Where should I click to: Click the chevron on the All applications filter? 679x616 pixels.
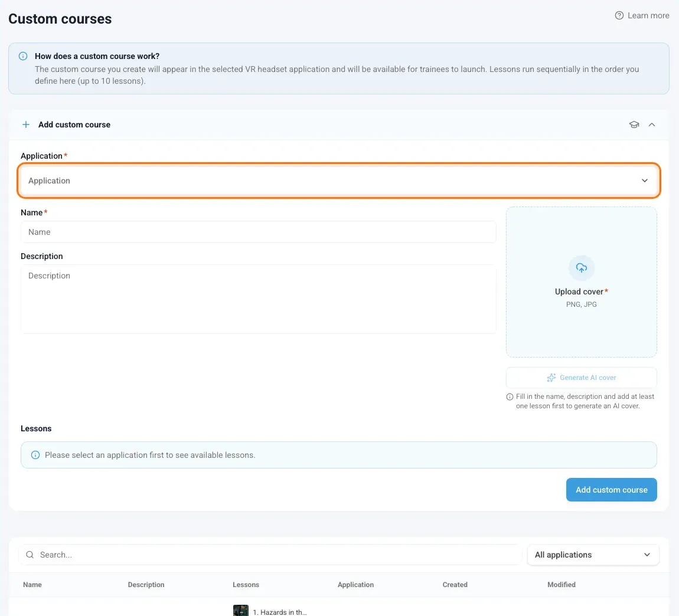tap(647, 555)
